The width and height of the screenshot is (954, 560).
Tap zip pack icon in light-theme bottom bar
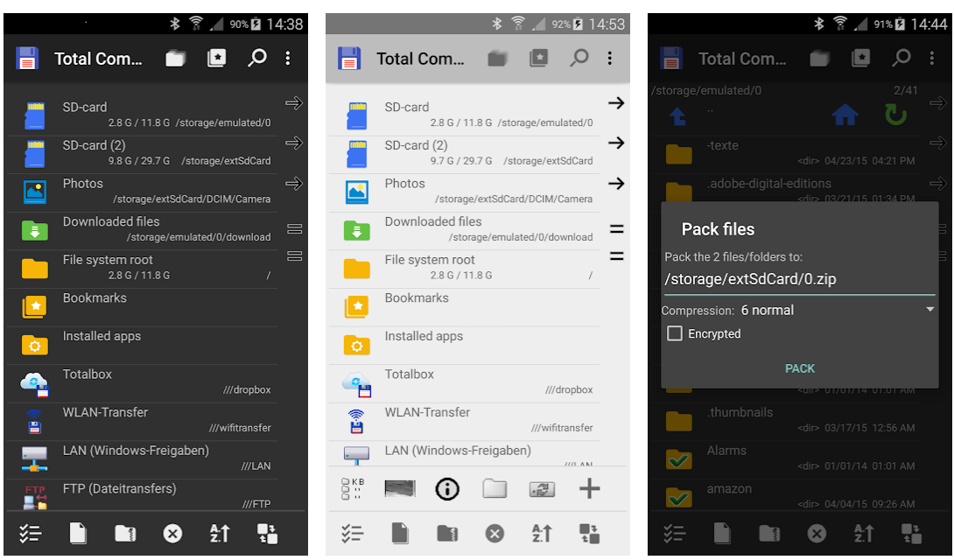447,533
